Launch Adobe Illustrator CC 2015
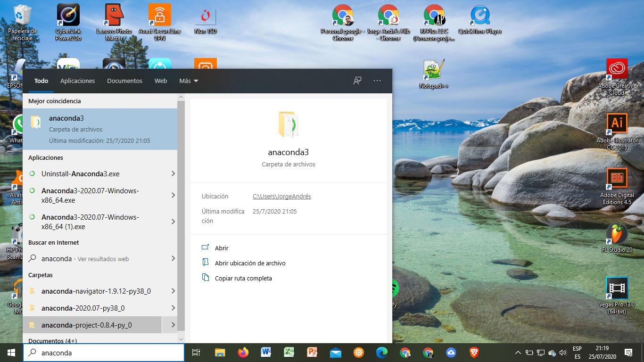This screenshot has height=362, width=644. (617, 132)
